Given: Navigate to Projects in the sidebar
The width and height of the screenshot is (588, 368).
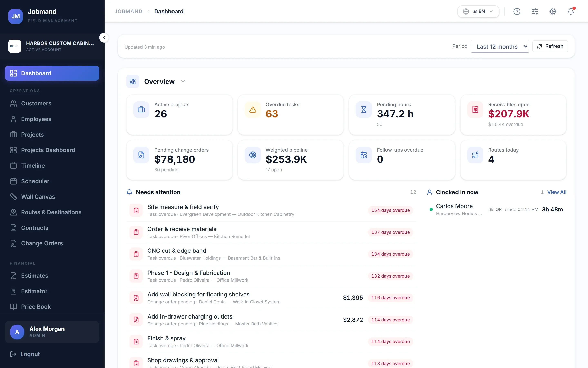Looking at the screenshot, I should coord(52,135).
